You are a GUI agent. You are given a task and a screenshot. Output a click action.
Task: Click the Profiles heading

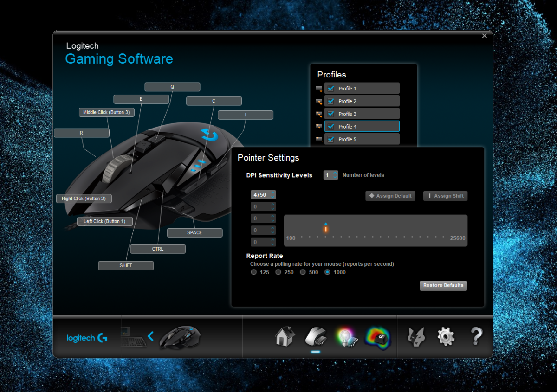tap(332, 75)
